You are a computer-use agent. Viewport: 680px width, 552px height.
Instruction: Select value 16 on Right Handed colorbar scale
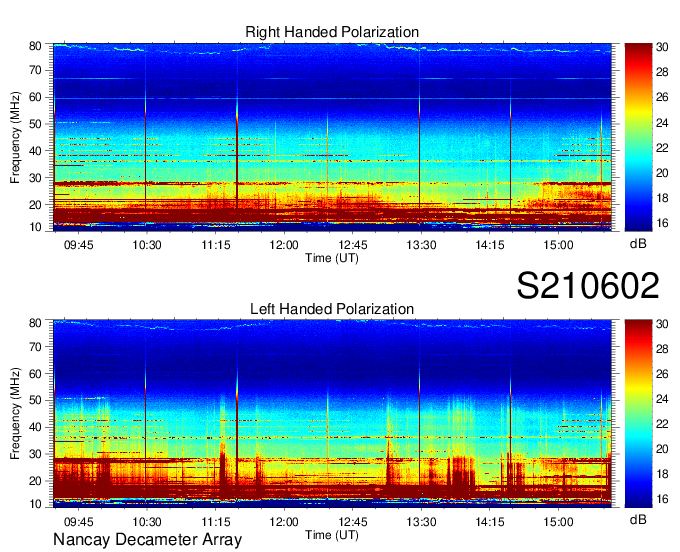[662, 223]
